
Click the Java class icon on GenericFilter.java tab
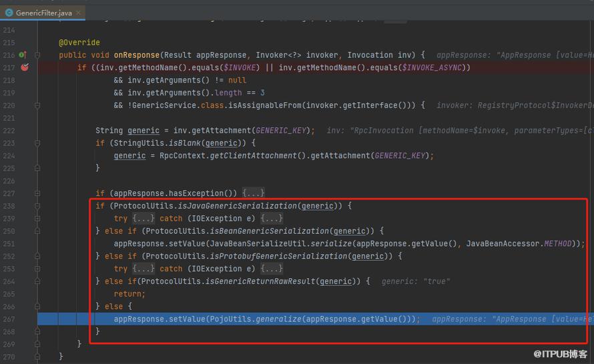tap(9, 13)
